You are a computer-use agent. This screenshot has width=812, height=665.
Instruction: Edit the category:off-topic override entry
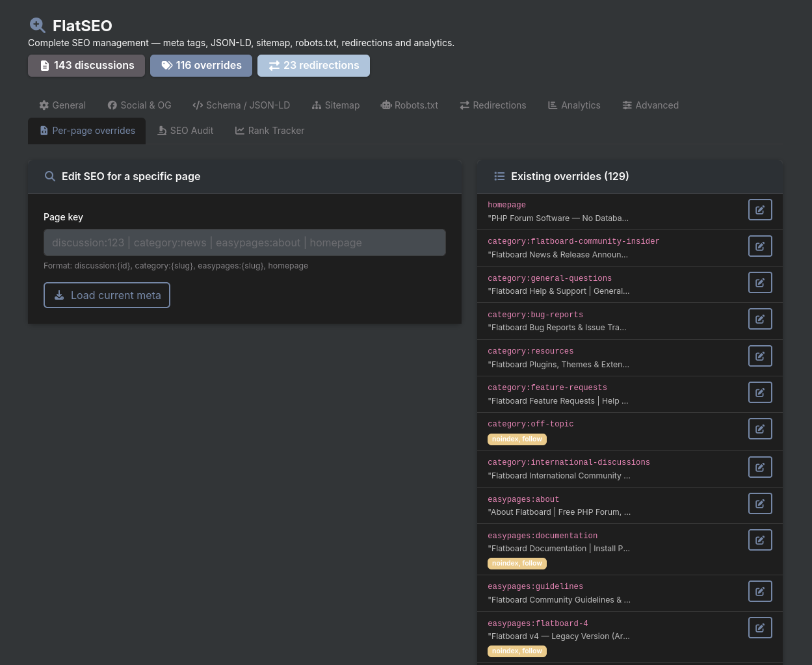[760, 429]
